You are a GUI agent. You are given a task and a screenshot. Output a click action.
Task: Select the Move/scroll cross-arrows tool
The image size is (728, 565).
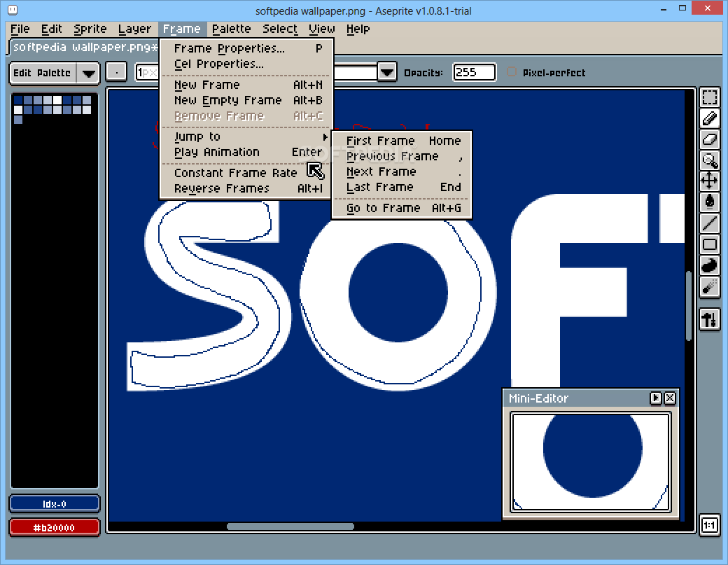[709, 181]
